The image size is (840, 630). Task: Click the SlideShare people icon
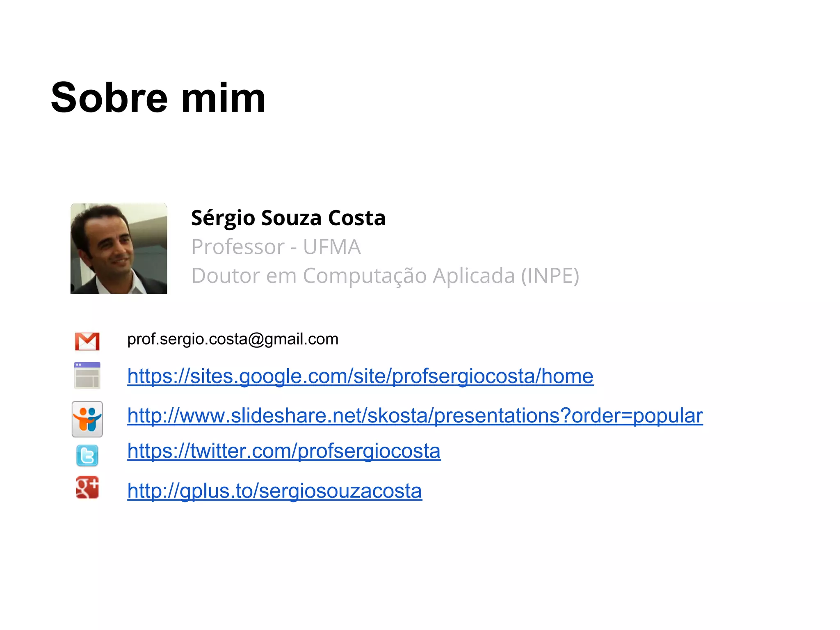pyautogui.click(x=87, y=419)
